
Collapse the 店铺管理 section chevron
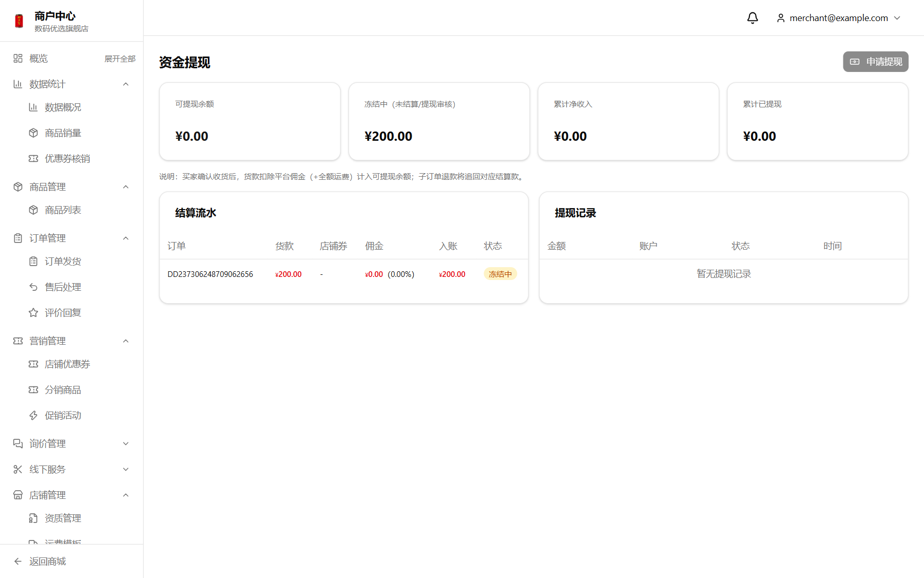(x=126, y=495)
